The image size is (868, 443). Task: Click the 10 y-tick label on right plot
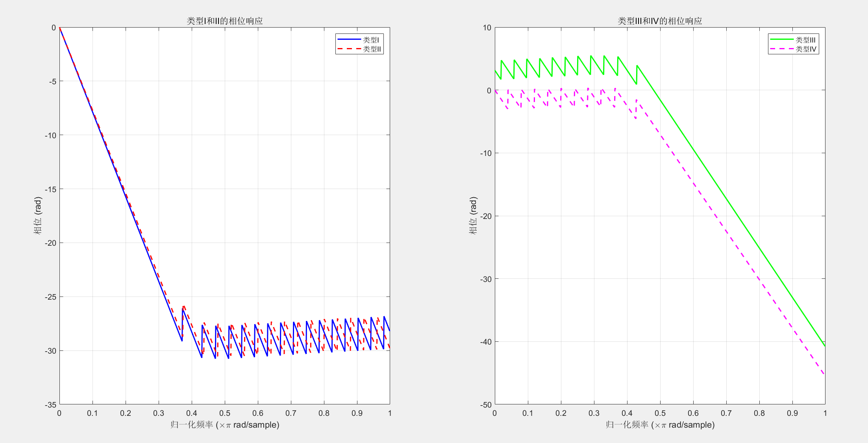(x=487, y=28)
